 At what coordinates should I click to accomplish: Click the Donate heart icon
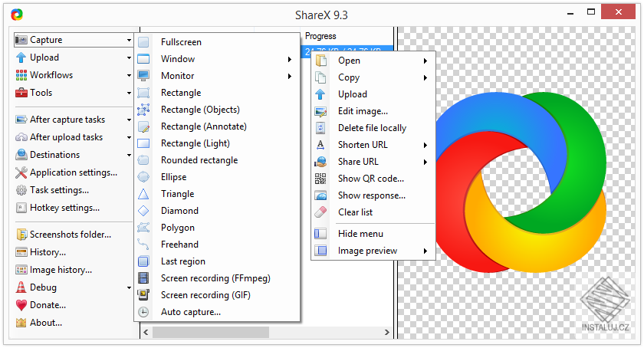point(21,305)
